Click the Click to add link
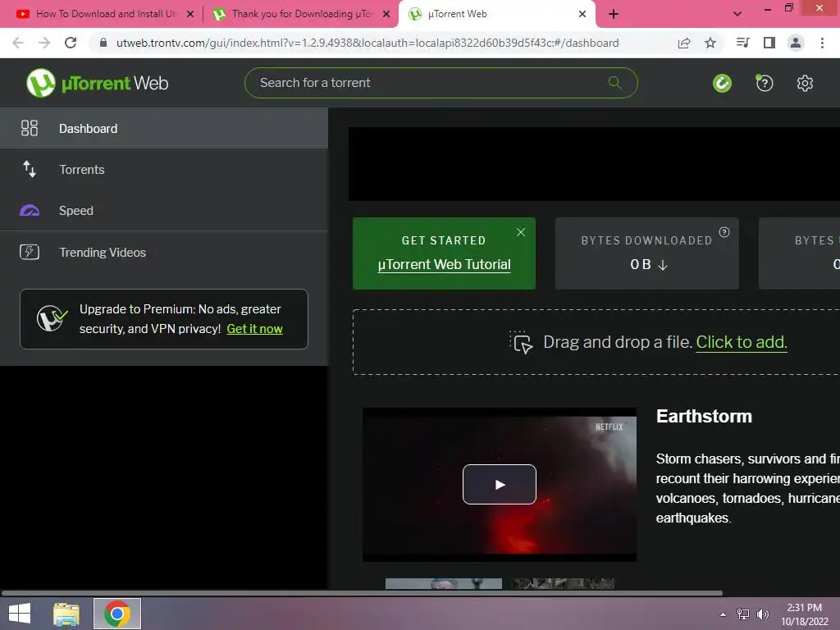840x630 pixels. pos(742,342)
